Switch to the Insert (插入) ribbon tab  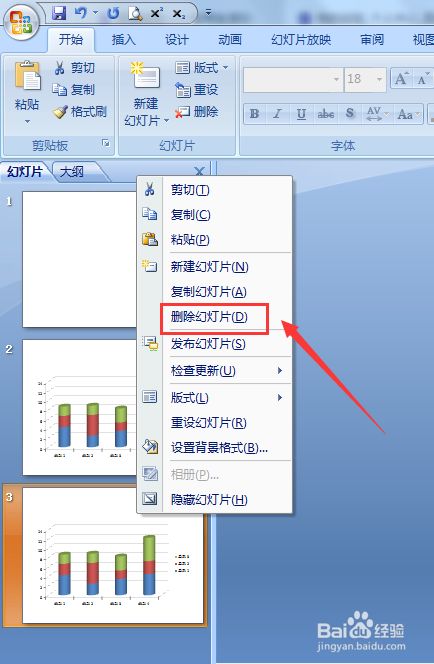(124, 40)
